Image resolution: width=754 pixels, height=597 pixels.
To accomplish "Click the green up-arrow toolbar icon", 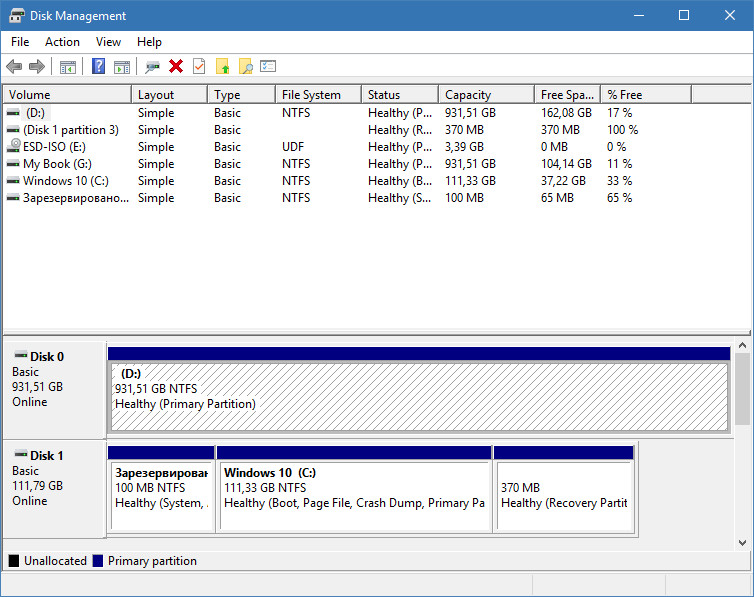I will click(223, 67).
